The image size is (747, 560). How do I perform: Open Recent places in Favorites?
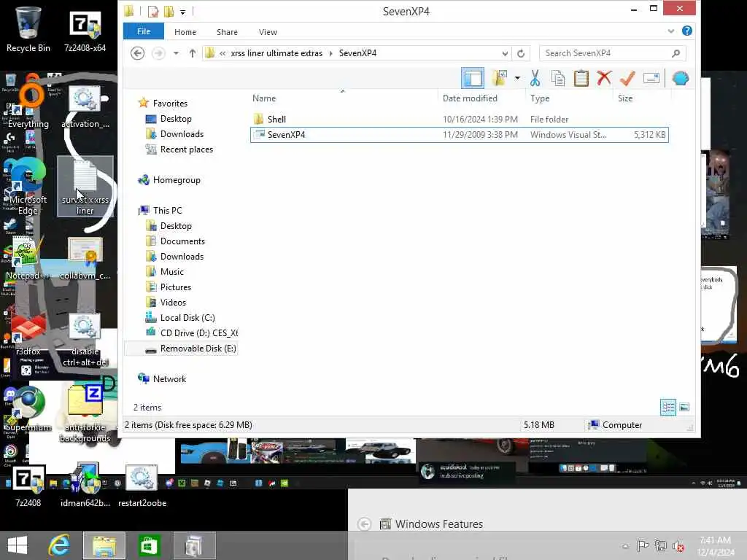[x=179, y=149]
